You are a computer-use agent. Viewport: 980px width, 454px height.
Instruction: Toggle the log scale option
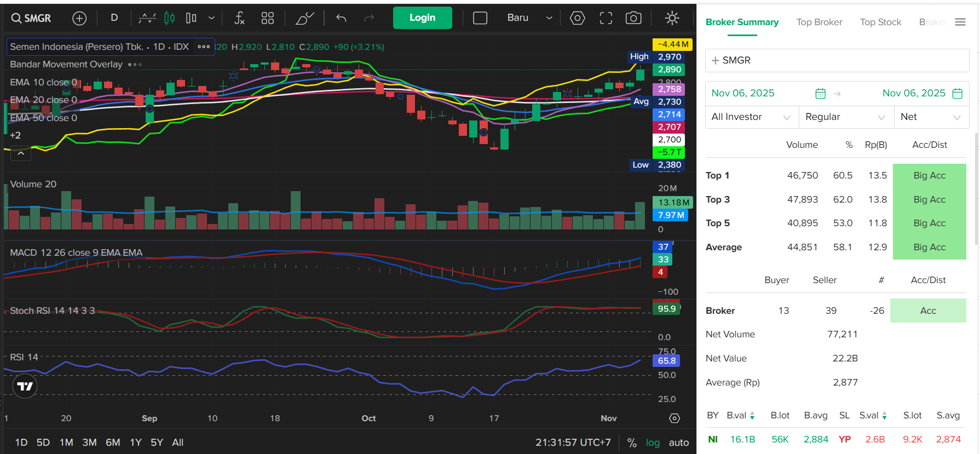[653, 442]
